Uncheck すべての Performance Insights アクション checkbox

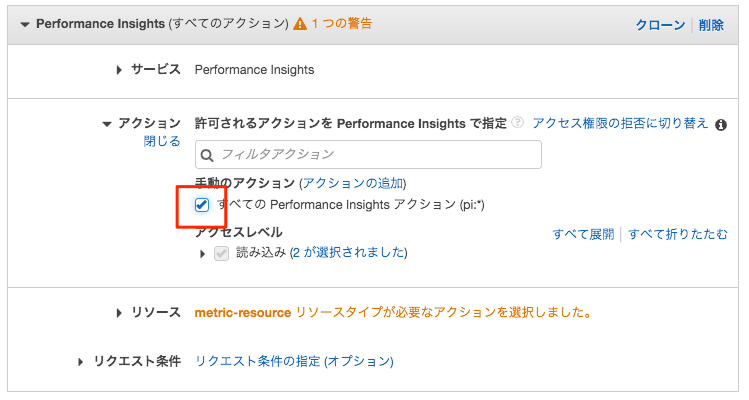coord(202,205)
